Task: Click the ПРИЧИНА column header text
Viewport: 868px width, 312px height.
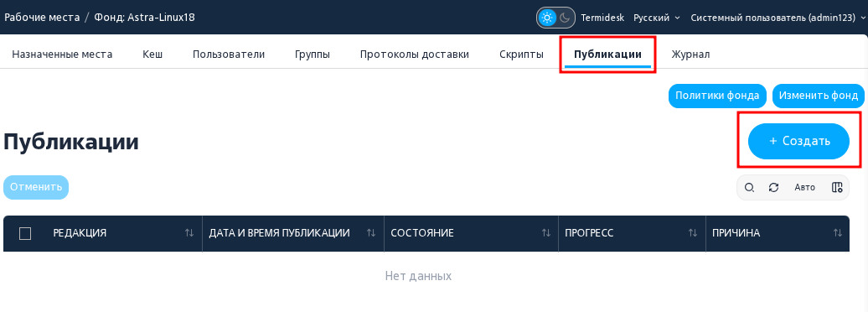Action: tap(736, 233)
